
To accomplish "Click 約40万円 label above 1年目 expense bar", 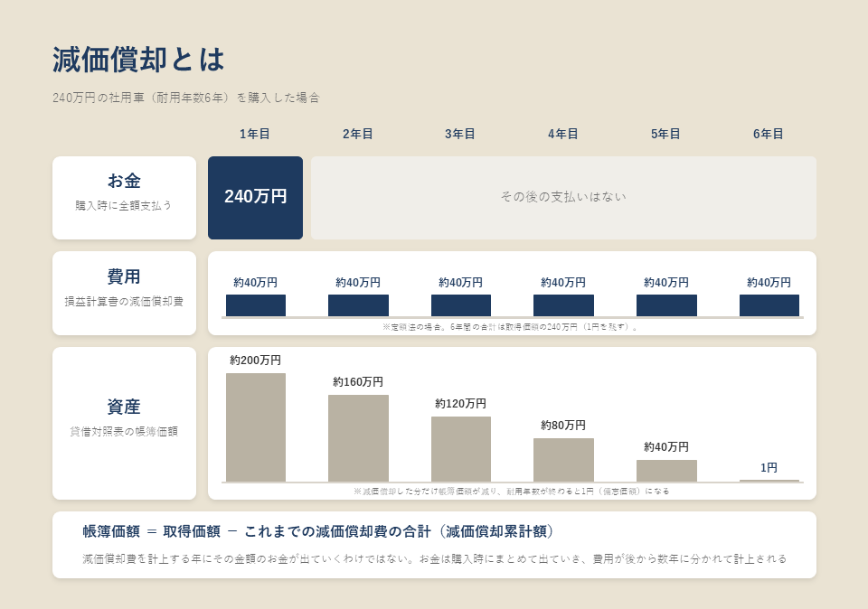I will (255, 283).
